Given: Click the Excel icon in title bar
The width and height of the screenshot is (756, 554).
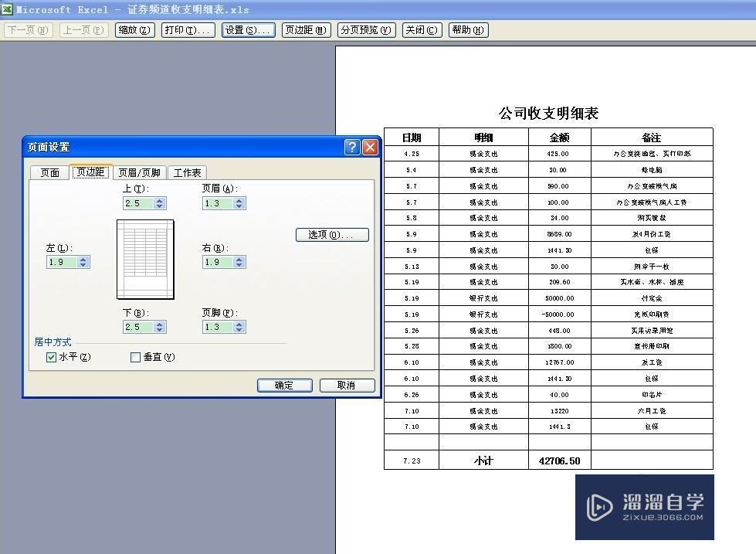Looking at the screenshot, I should 8,9.
